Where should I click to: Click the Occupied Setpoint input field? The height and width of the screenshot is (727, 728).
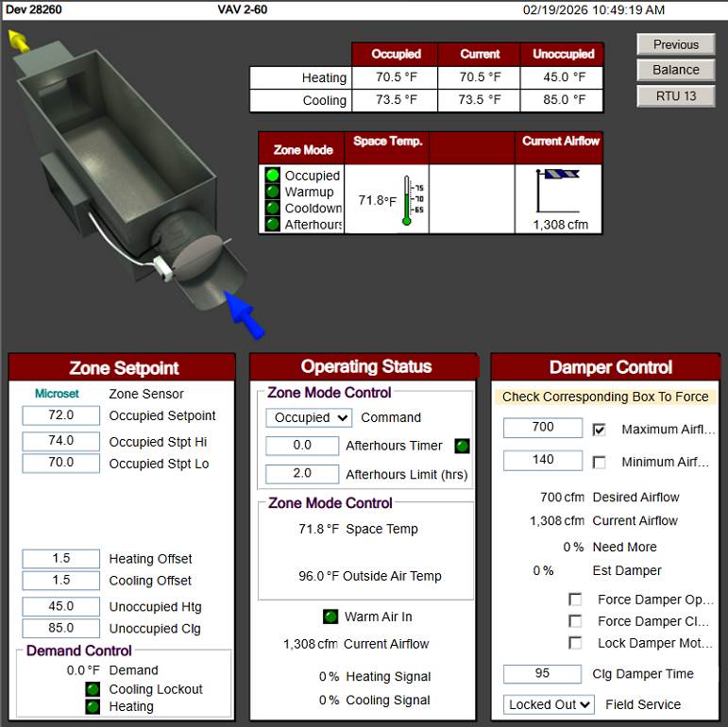tap(60, 415)
